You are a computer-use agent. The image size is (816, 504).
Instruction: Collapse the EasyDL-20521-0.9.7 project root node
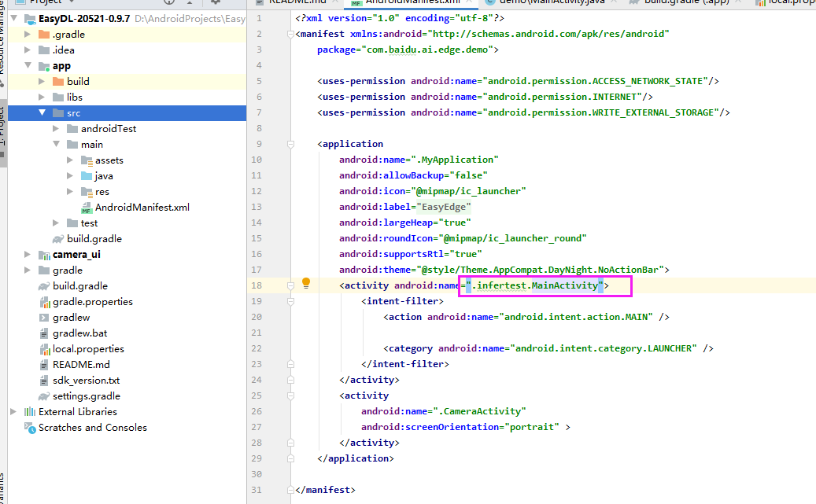tap(14, 19)
